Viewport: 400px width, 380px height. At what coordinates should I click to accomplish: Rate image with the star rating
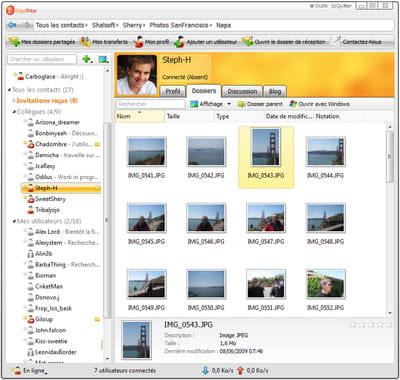(371, 324)
